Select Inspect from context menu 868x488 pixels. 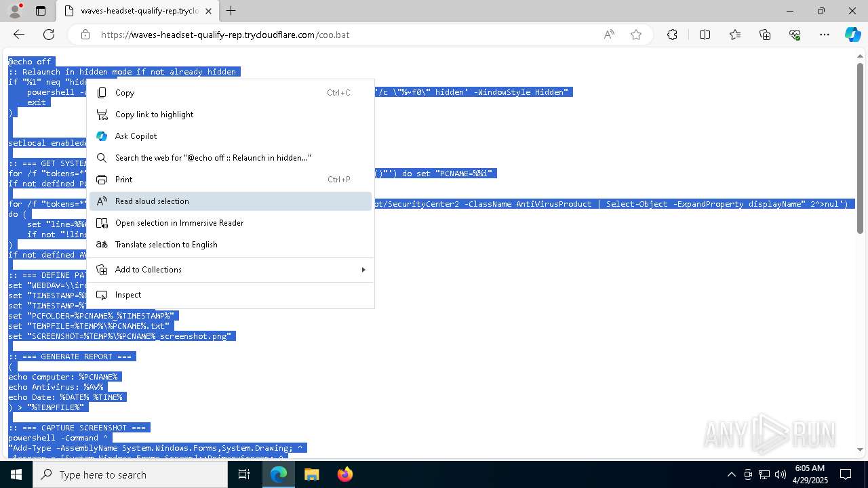click(x=231, y=295)
